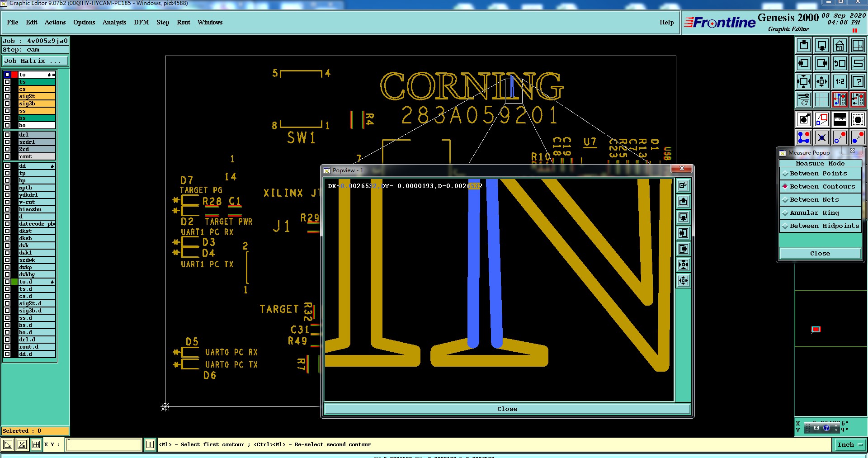Click the sig3b layer name
The image size is (868, 458).
tap(37, 104)
